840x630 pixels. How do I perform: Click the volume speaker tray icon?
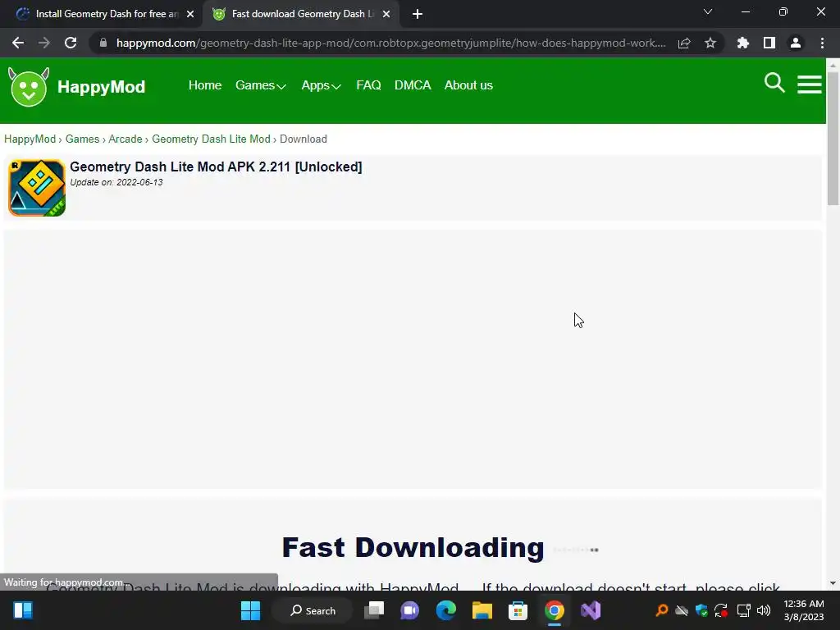coord(764,610)
